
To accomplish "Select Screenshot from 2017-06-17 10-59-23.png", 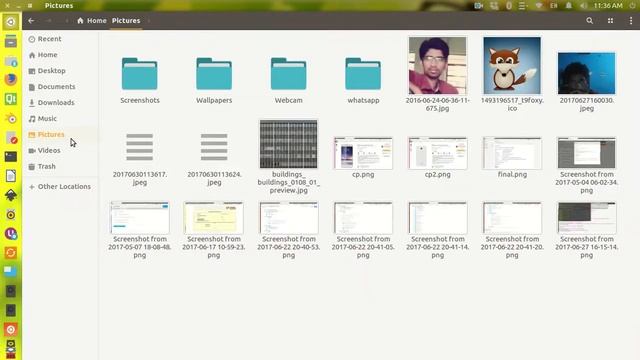I will tap(214, 218).
